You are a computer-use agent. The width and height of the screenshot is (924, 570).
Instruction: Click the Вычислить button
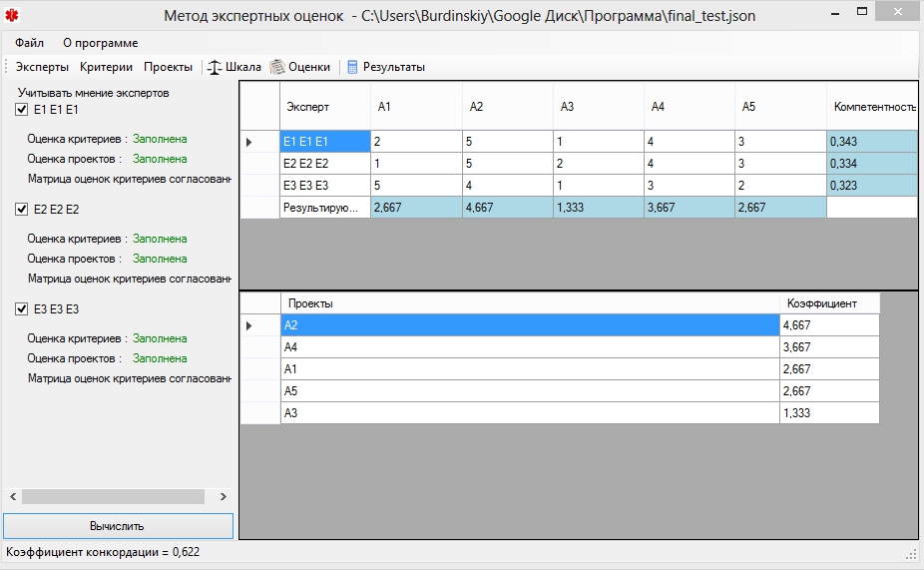click(x=118, y=526)
